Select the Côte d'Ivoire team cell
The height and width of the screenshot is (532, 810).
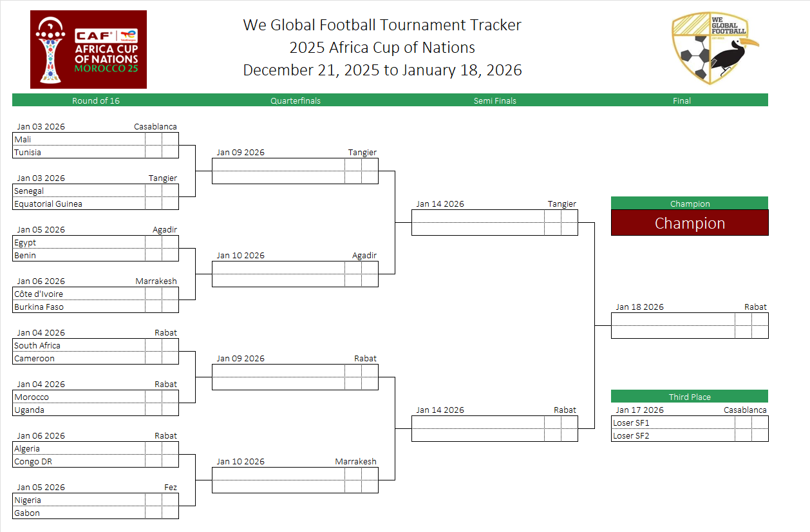click(79, 294)
